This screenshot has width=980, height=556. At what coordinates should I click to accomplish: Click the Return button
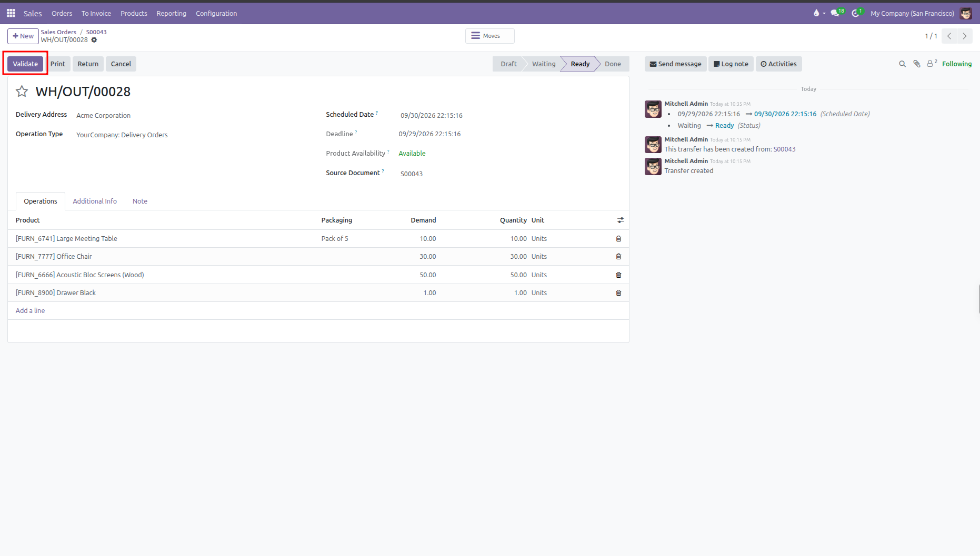click(x=88, y=64)
